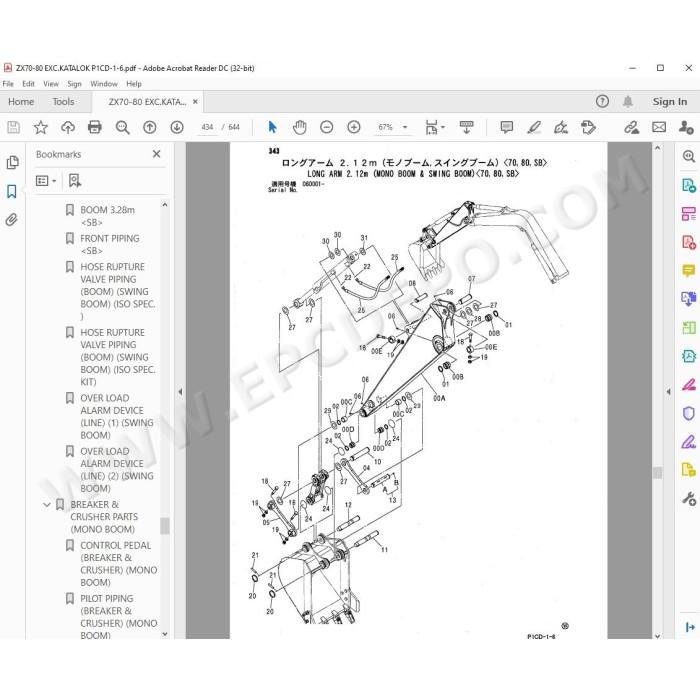Screen dimensions: 700x700
Task: Open the Edit menu
Action: click(28, 84)
